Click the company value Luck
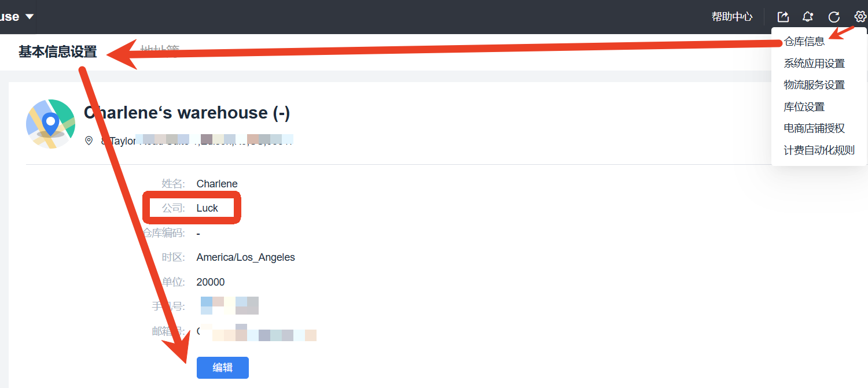 coord(207,208)
